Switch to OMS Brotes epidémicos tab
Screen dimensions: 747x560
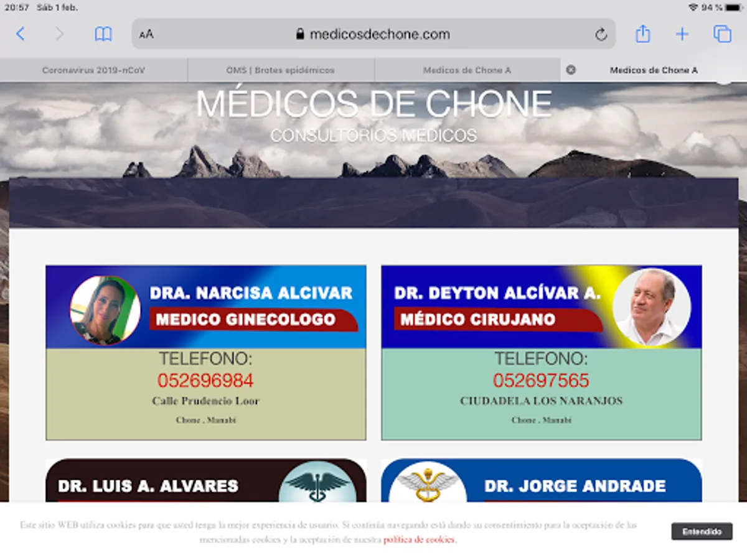click(280, 70)
